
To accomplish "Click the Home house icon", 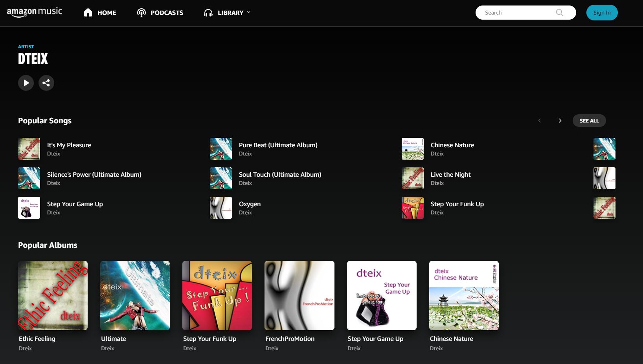I will coord(88,13).
